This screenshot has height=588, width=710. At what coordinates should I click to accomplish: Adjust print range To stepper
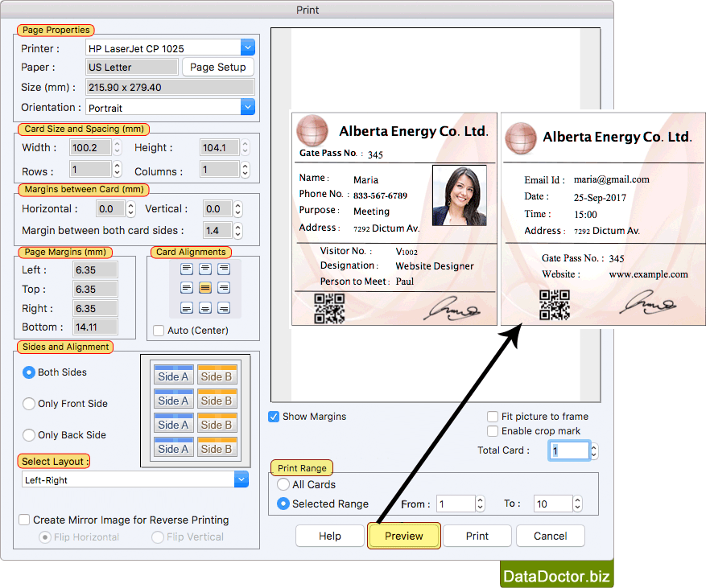pos(577,504)
